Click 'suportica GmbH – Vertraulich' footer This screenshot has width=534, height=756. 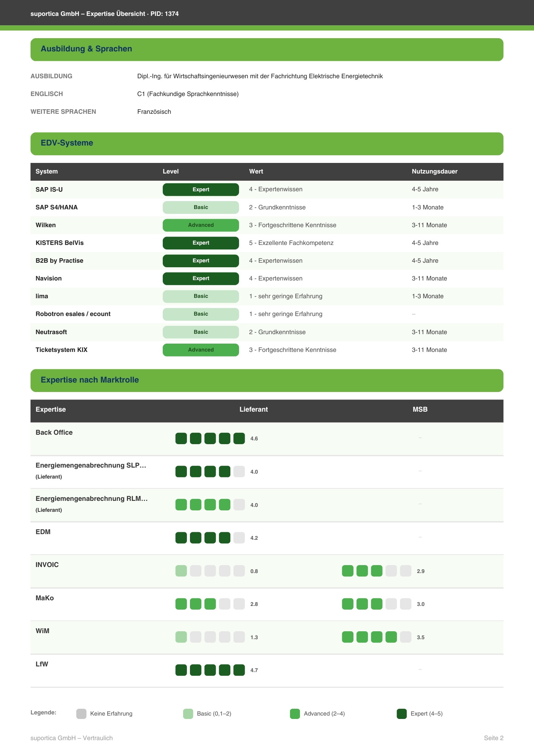(x=72, y=738)
